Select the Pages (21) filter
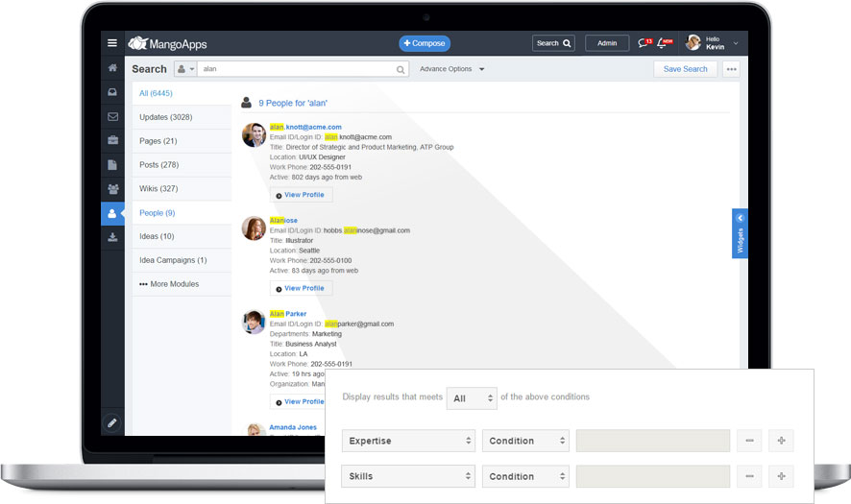The height and width of the screenshot is (504, 851). coord(182,141)
